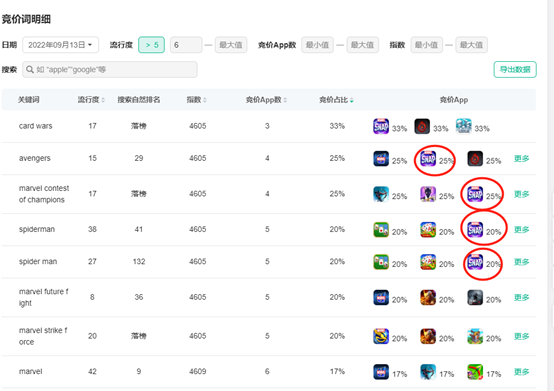Sort by 流行度 column header
Image resolution: width=554 pixels, height=391 pixels.
click(91, 100)
